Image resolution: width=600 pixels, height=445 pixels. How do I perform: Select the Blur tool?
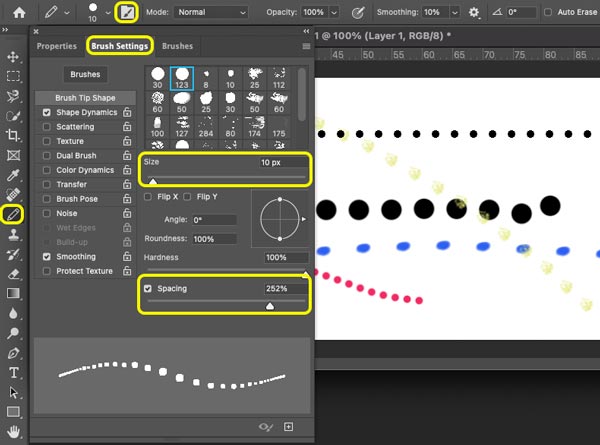[13, 313]
